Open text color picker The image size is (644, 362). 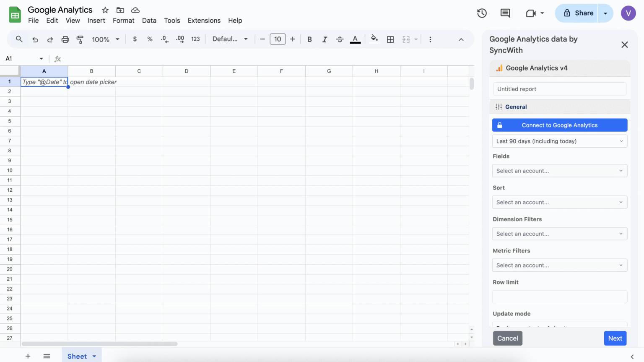pos(355,39)
